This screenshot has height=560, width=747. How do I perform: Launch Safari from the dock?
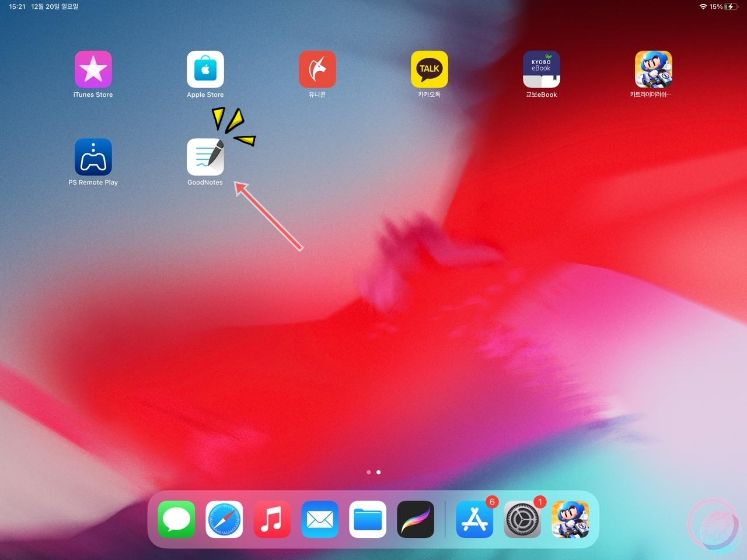224,519
